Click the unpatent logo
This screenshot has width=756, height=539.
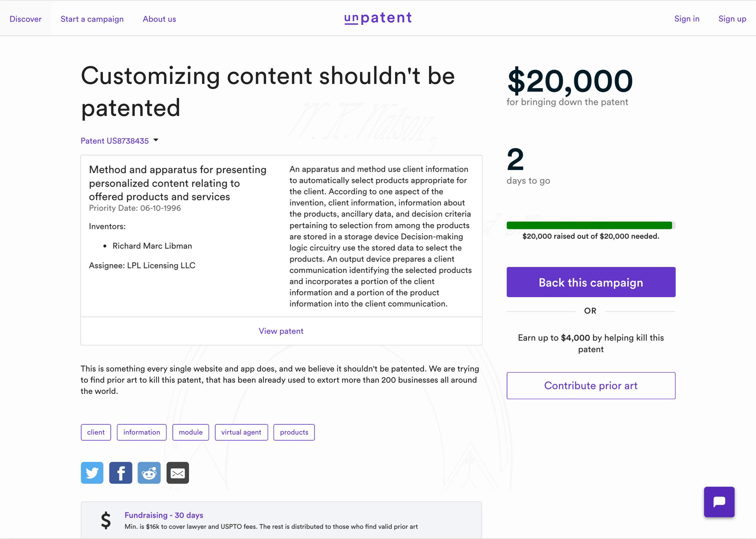pyautogui.click(x=378, y=18)
